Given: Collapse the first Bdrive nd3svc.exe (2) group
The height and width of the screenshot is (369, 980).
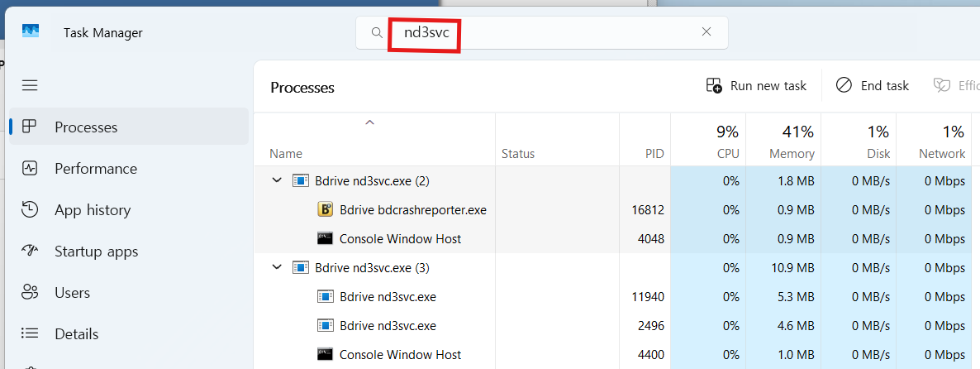Looking at the screenshot, I should point(277,180).
